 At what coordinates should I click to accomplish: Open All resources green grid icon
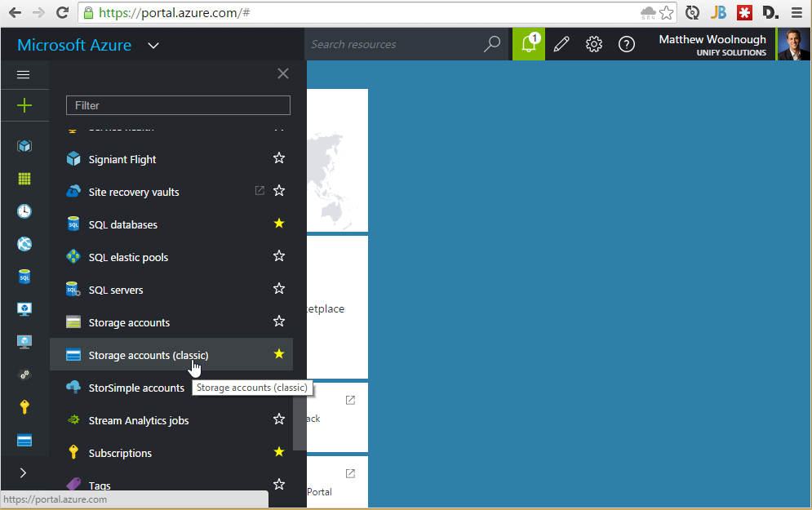tap(24, 179)
